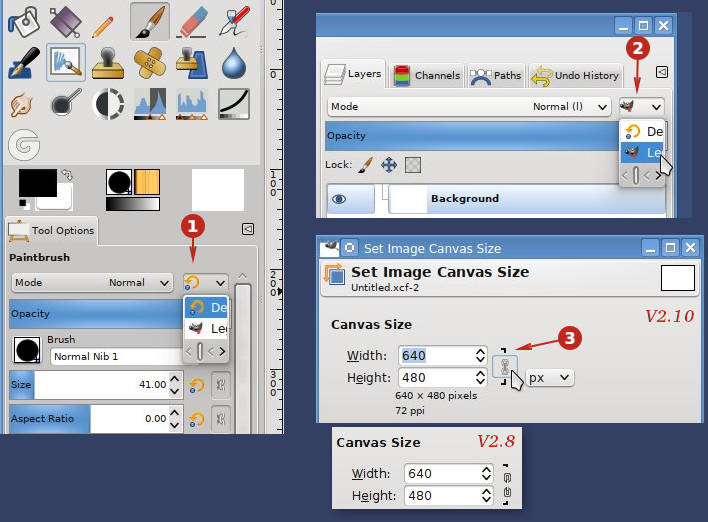Switch to the Paths tab
The image size is (708, 522).
coord(495,75)
